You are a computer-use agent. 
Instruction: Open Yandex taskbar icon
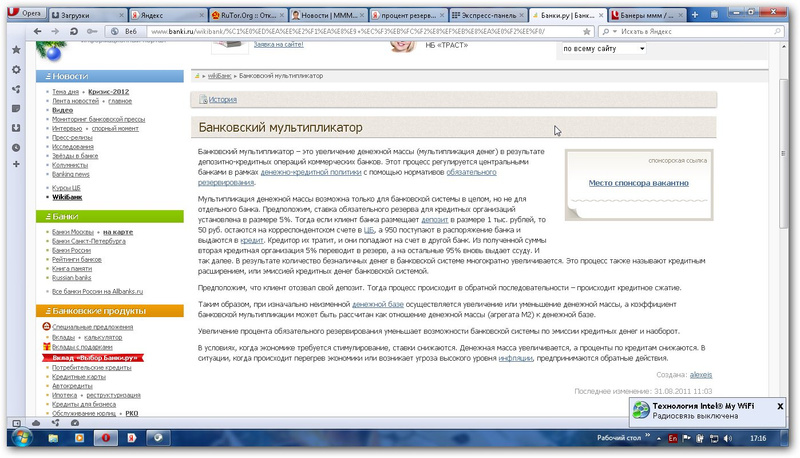[132, 438]
